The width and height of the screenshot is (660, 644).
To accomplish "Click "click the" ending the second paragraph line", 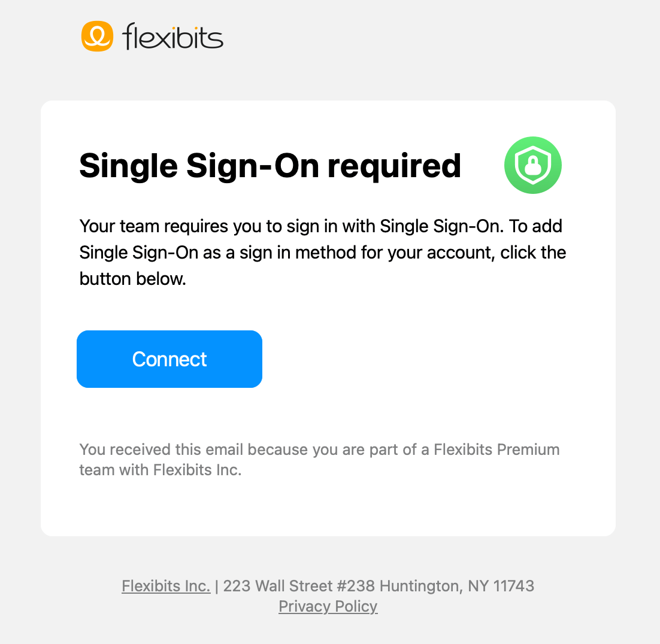I will tap(533, 253).
